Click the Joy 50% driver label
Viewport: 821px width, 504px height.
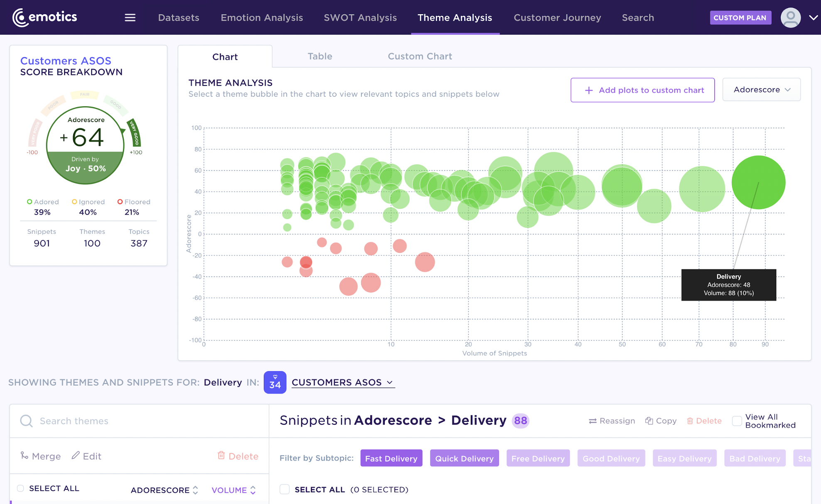[86, 169]
